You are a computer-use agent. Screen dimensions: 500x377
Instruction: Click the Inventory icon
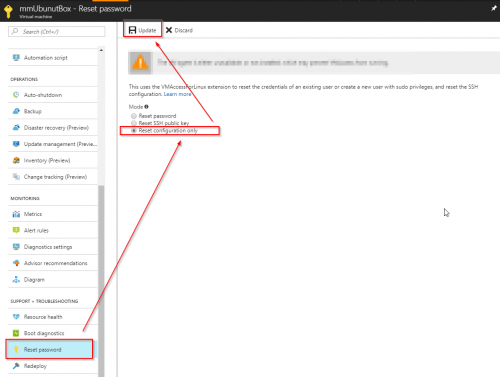[16, 160]
